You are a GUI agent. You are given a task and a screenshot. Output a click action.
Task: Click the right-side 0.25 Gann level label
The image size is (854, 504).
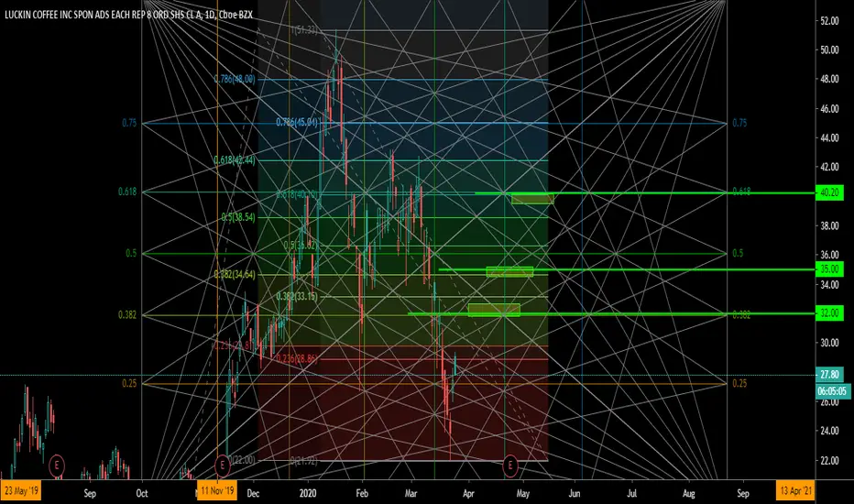point(739,384)
